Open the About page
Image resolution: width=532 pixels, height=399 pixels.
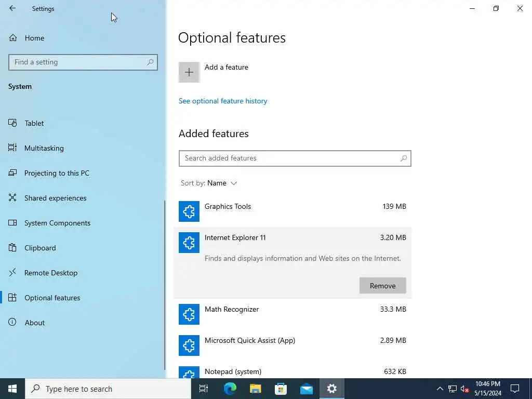83,323
